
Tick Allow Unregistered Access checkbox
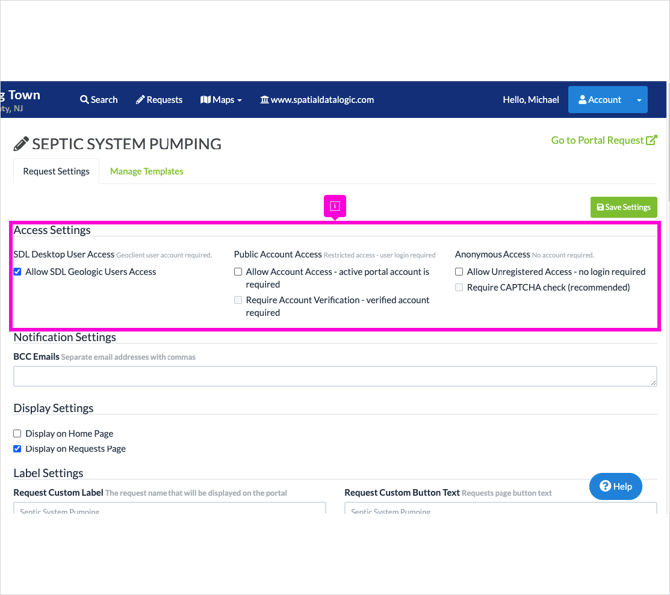coord(459,272)
